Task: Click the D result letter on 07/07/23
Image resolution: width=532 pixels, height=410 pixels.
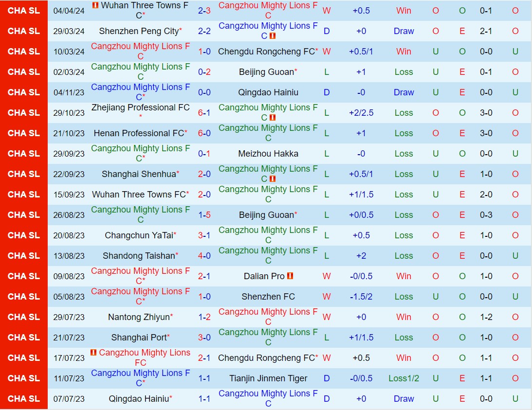Action: click(327, 399)
